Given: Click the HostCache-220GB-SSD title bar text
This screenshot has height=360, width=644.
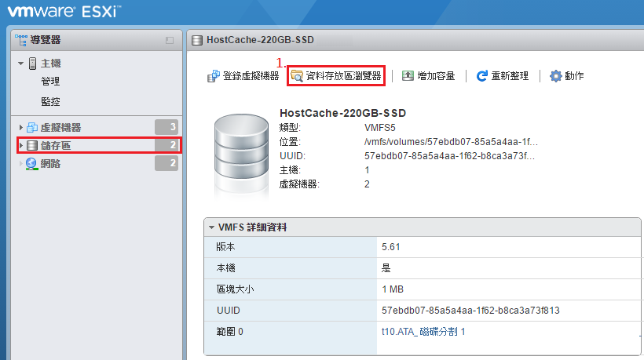Looking at the screenshot, I should (261, 40).
